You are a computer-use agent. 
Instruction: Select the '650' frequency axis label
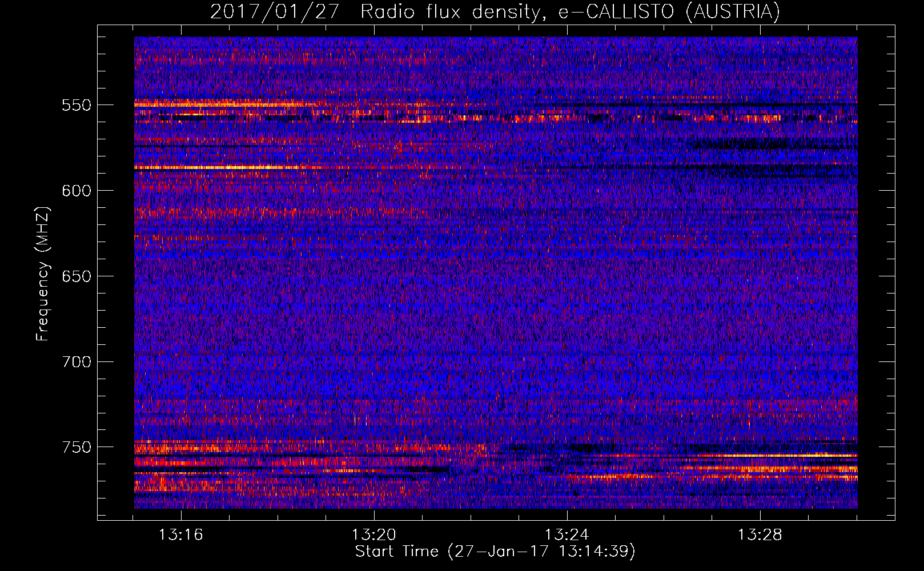pyautogui.click(x=77, y=276)
